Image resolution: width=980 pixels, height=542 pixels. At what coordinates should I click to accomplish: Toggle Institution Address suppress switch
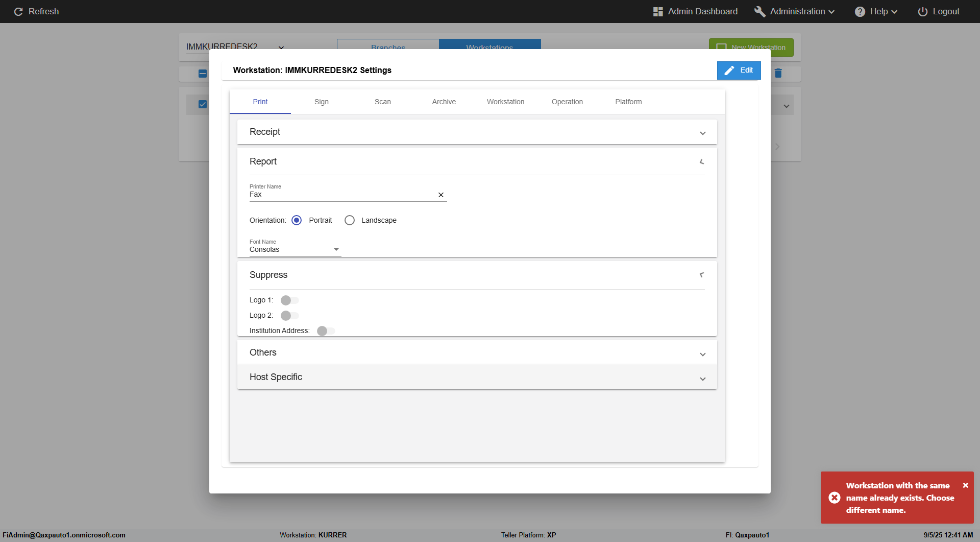tap(326, 331)
